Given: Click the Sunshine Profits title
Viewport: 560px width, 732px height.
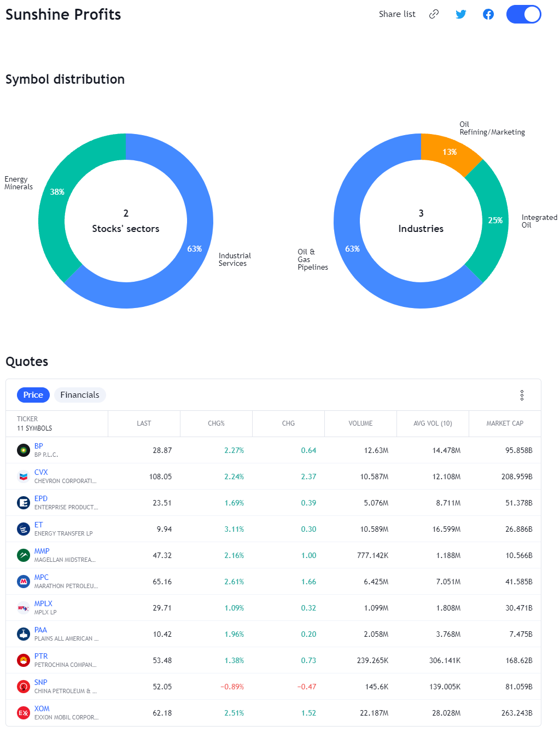Looking at the screenshot, I should pyautogui.click(x=63, y=15).
